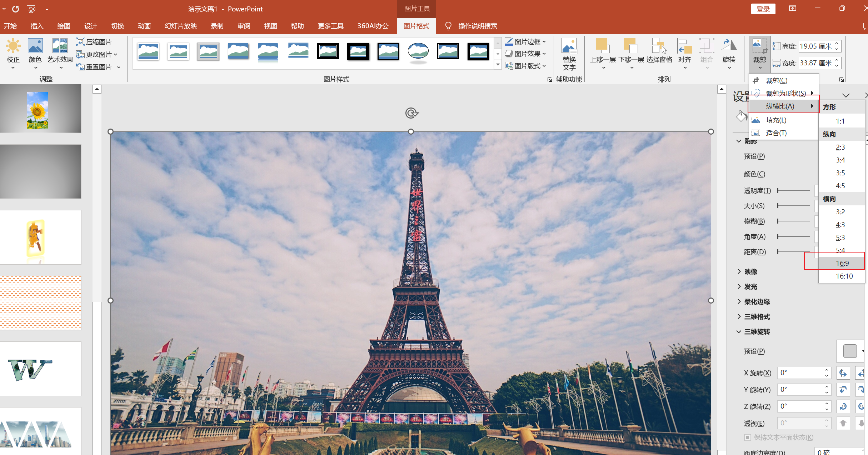Choose 16:9 aspect ratio
This screenshot has width=868, height=455.
coord(842,263)
